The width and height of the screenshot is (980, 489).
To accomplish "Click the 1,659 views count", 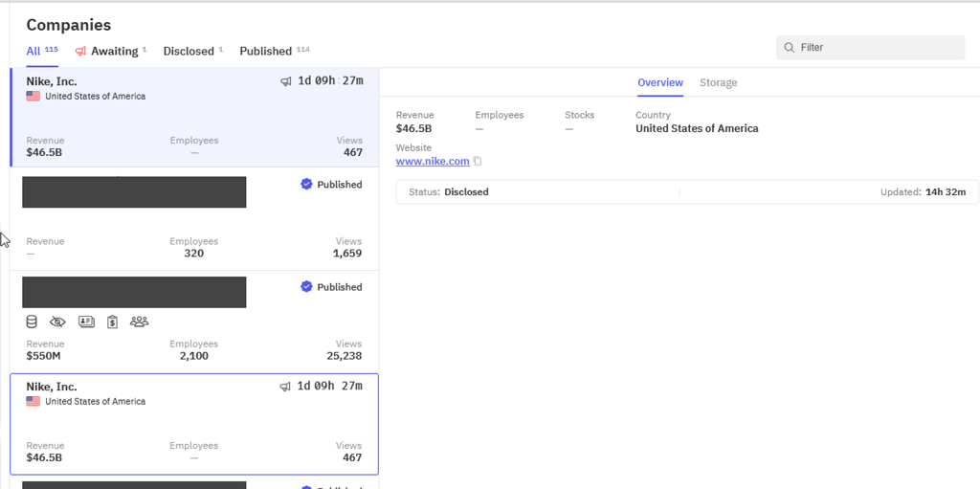I will (347, 254).
